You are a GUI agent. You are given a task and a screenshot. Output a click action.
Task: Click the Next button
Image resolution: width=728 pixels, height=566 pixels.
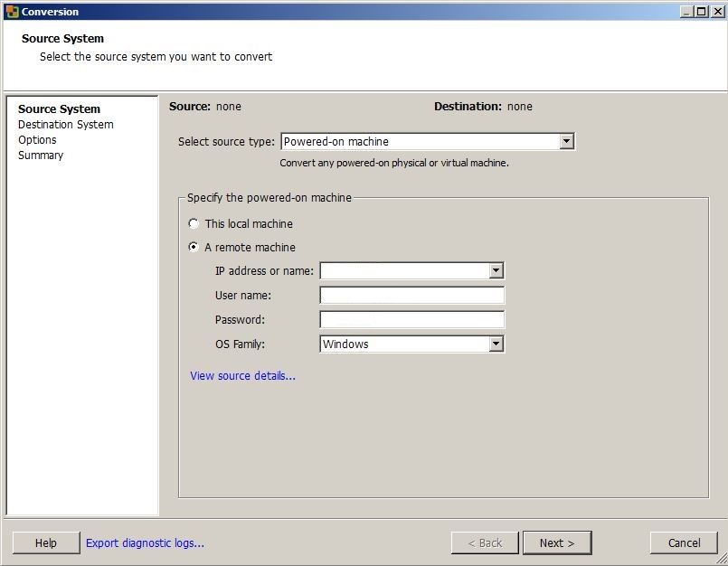point(557,542)
